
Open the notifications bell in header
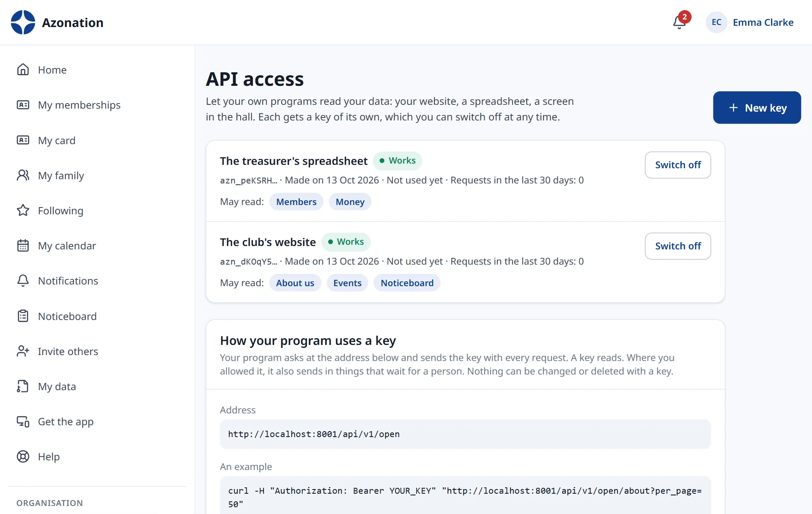680,22
